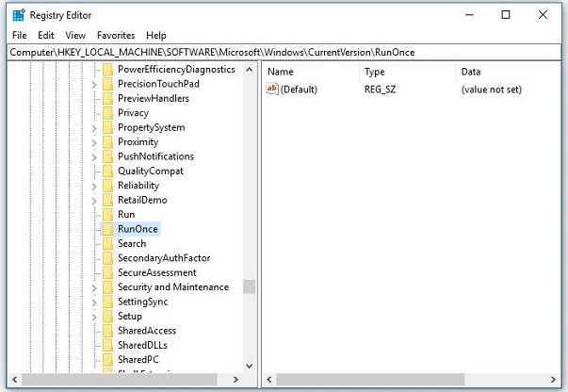
Task: Click the values pane scroll-right arrow
Action: pos(553,380)
